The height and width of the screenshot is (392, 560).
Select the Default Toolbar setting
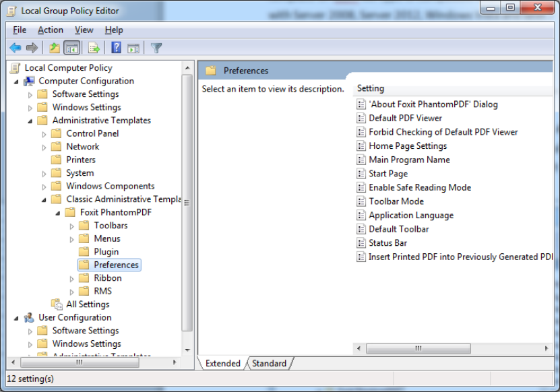pyautogui.click(x=398, y=229)
